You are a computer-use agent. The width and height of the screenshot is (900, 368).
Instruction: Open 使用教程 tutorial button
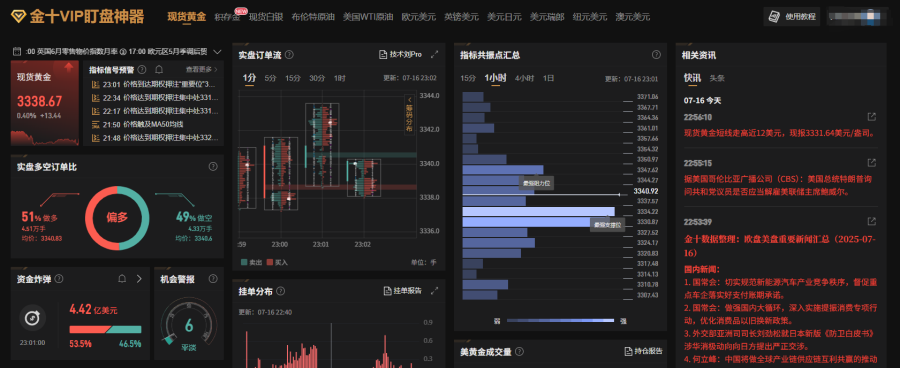[x=792, y=17]
